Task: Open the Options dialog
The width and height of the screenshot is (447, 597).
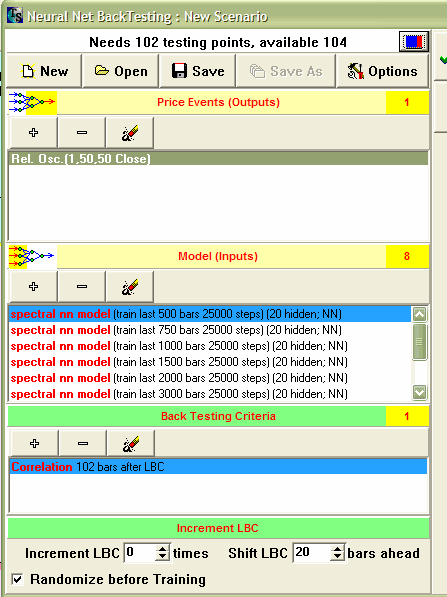Action: pyautogui.click(x=382, y=71)
